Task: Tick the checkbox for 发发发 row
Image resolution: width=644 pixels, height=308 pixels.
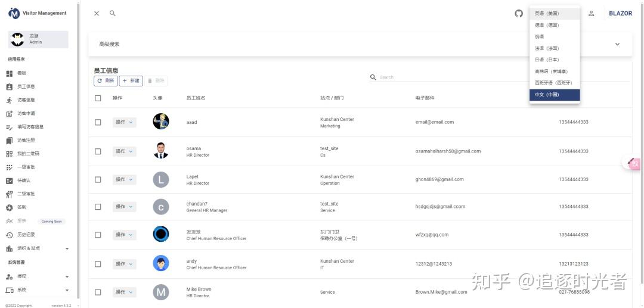Action: click(98, 235)
